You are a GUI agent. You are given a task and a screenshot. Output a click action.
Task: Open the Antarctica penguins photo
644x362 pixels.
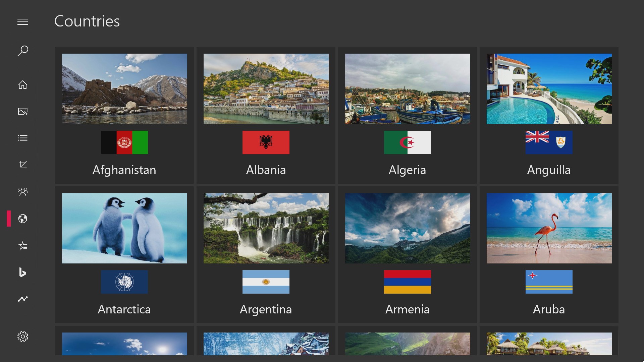point(124,228)
